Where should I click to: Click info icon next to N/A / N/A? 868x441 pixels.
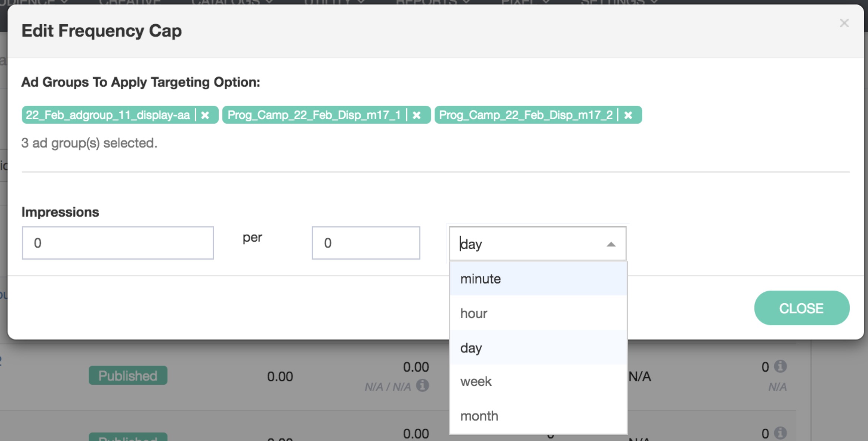422,386
